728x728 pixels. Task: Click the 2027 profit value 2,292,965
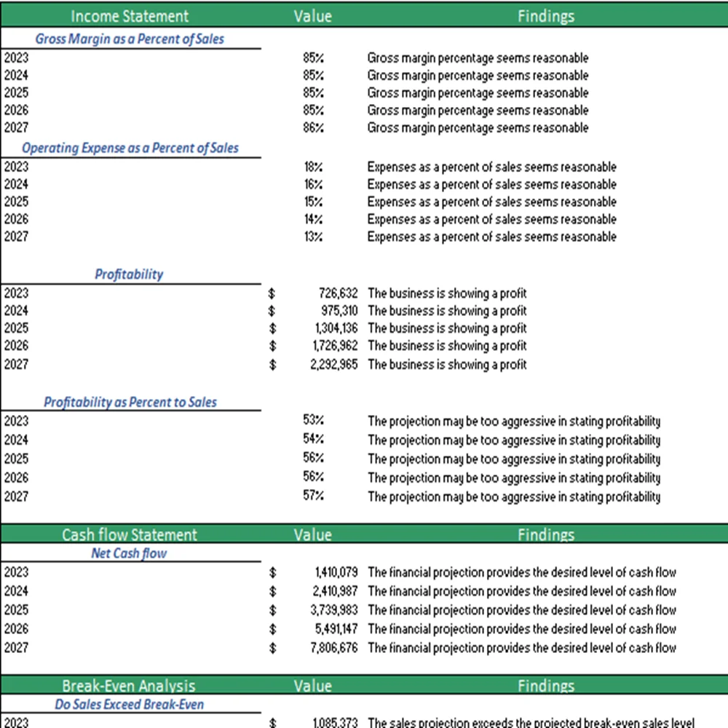click(333, 364)
